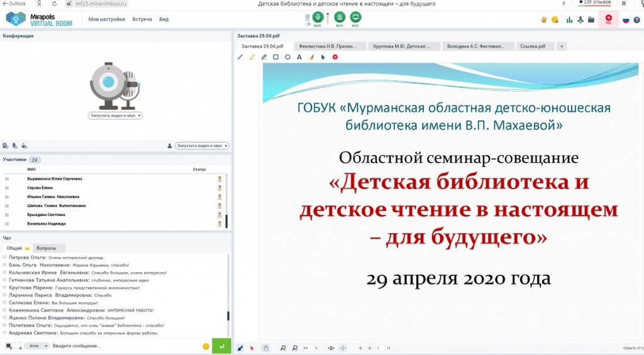
Task: Send the chat message with green button
Action: tap(221, 346)
